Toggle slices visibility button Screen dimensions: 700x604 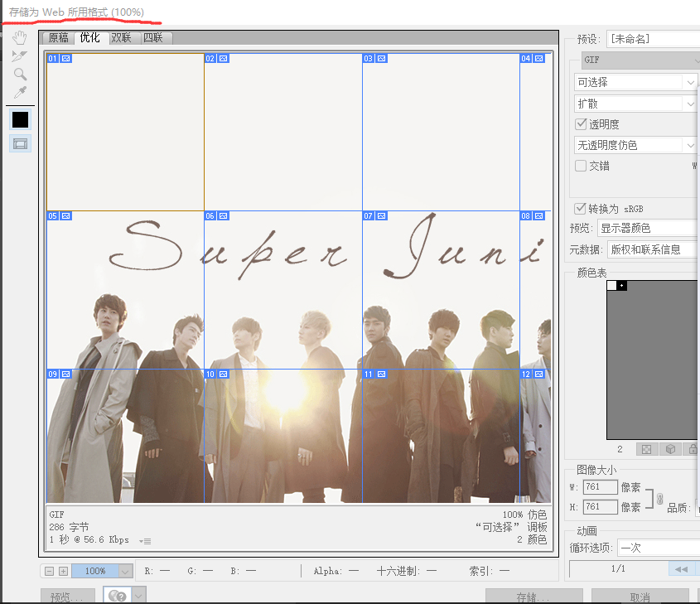coord(20,143)
